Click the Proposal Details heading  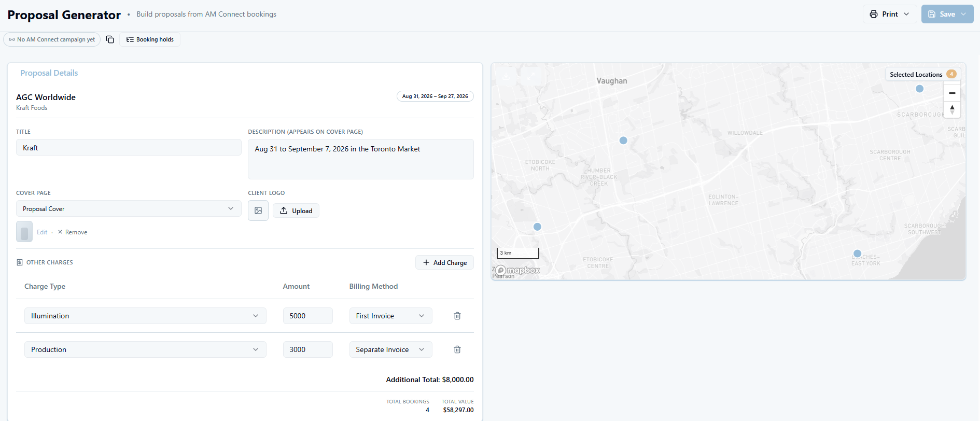click(x=49, y=73)
